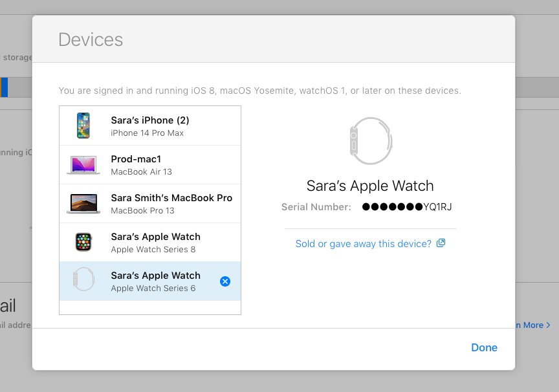Click the external link icon beside Sold or gave away

coord(441,243)
